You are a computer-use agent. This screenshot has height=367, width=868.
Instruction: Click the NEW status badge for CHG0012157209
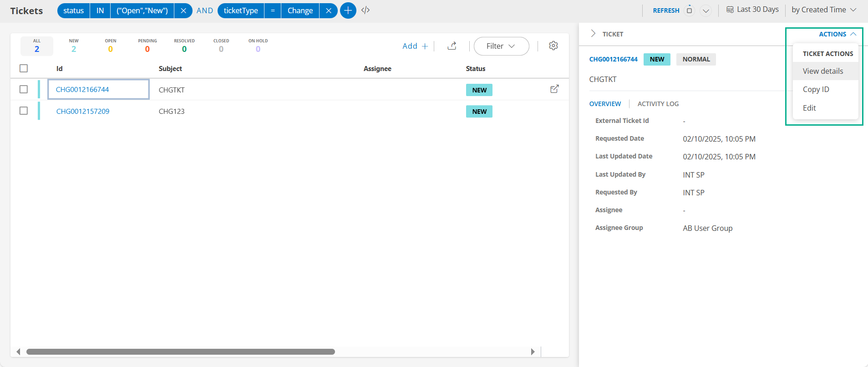479,112
